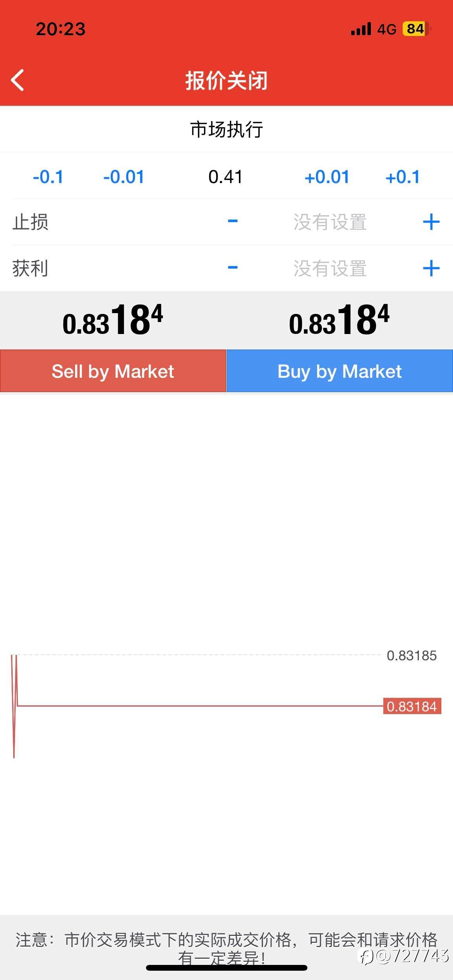The width and height of the screenshot is (453, 980).
Task: Increase volume by 0.1
Action: point(403,177)
